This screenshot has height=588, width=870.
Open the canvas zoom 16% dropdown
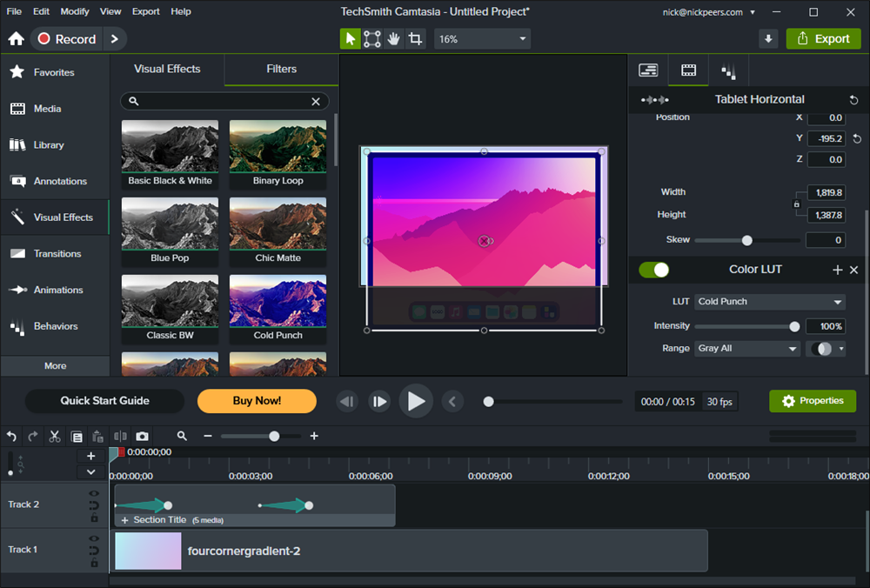tap(482, 39)
